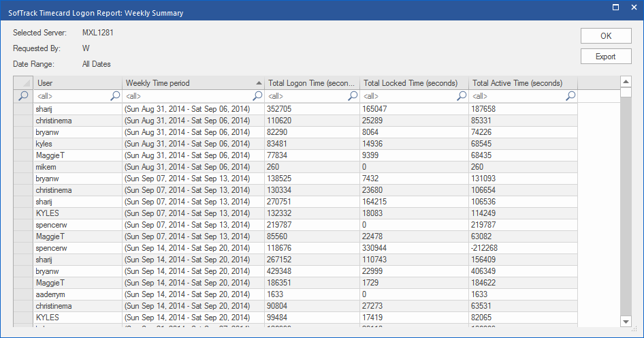644x338 pixels.
Task: Click magnifier in Total Locked Time filter
Action: (462, 96)
